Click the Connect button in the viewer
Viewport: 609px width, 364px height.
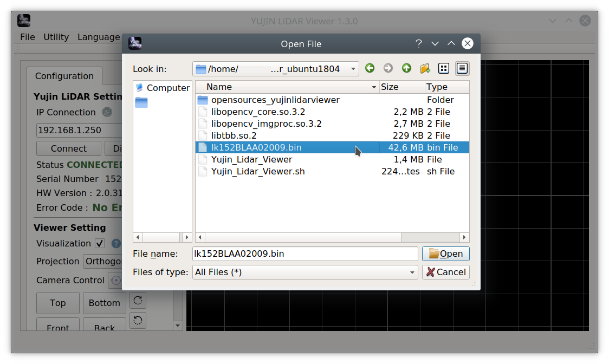pos(69,148)
